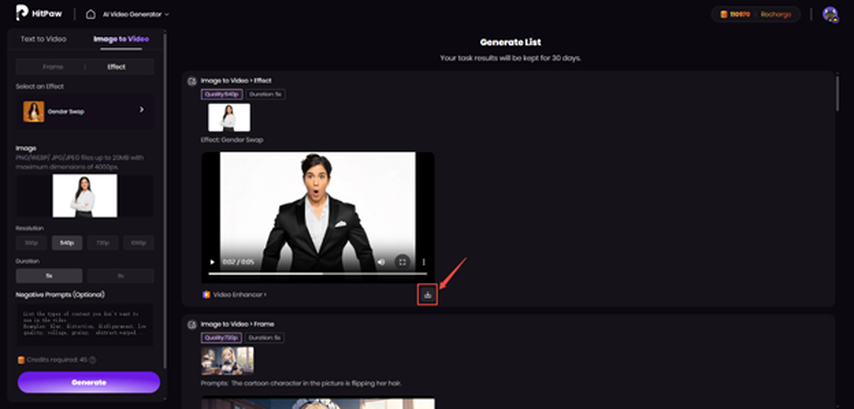Click the user profile avatar
This screenshot has width=854, height=409.
click(829, 14)
